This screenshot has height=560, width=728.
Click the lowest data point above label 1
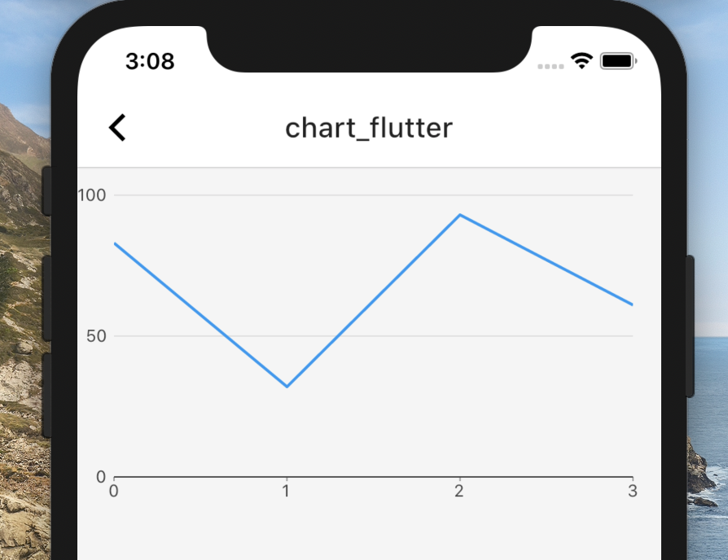286,386
